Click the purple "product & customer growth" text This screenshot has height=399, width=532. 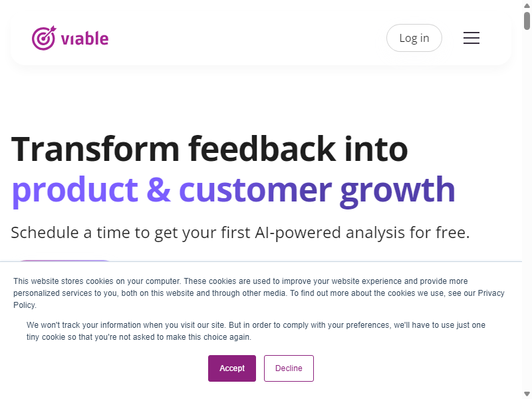tap(233, 190)
